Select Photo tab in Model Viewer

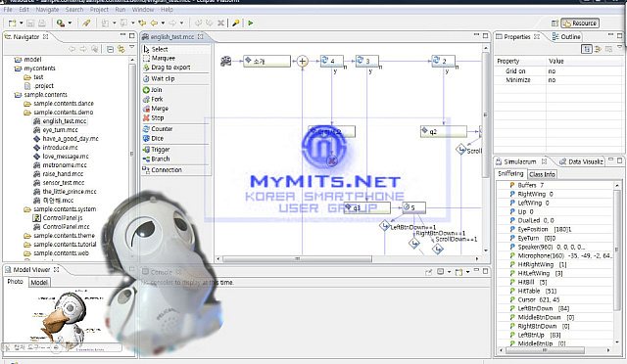pyautogui.click(x=16, y=282)
